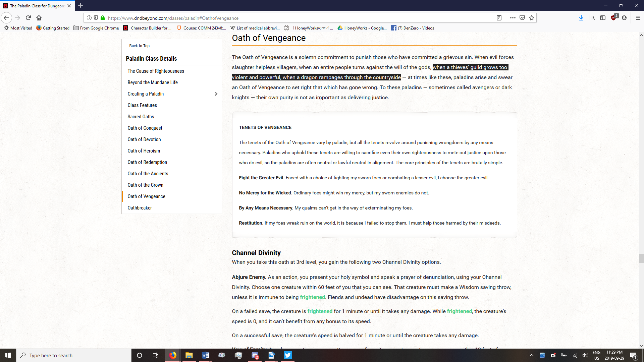This screenshot has width=644, height=362.
Task: Toggle system volume speaker tray icon
Action: tap(585, 355)
